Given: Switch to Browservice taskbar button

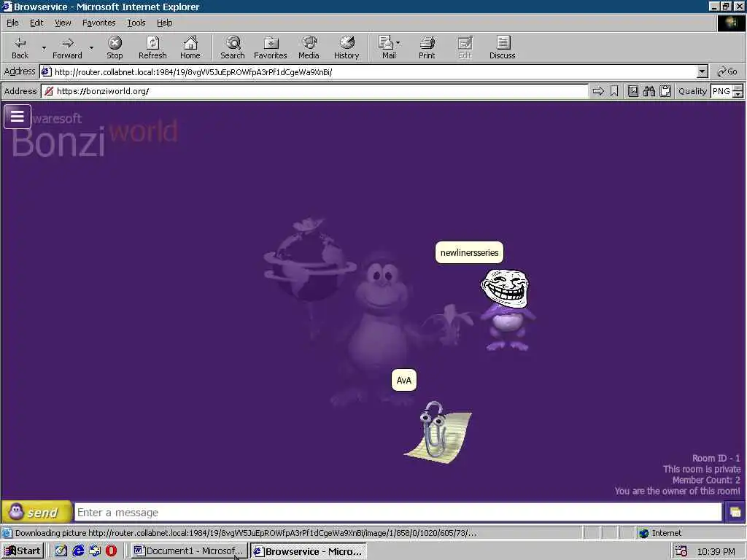Looking at the screenshot, I should point(309,551).
